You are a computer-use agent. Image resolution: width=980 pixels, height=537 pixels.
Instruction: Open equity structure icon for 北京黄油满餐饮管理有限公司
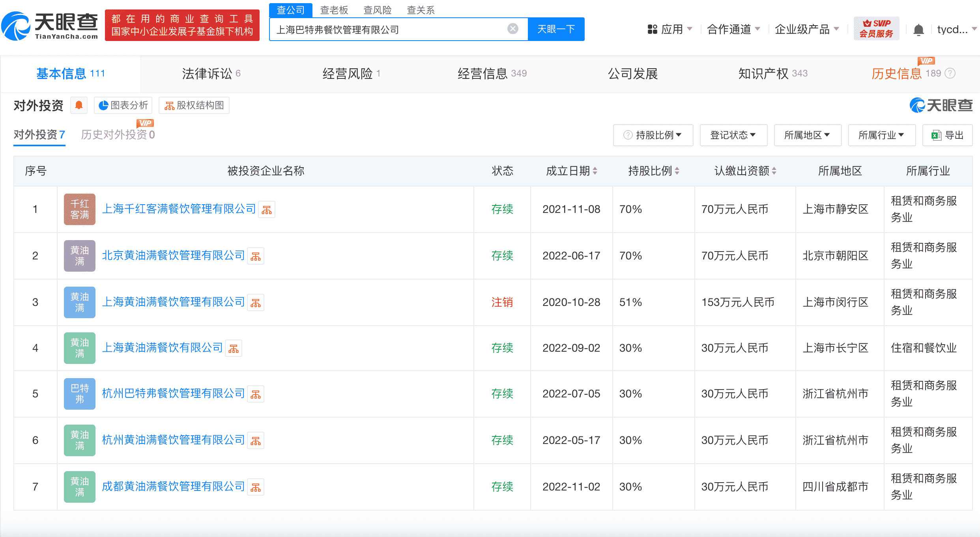point(256,256)
